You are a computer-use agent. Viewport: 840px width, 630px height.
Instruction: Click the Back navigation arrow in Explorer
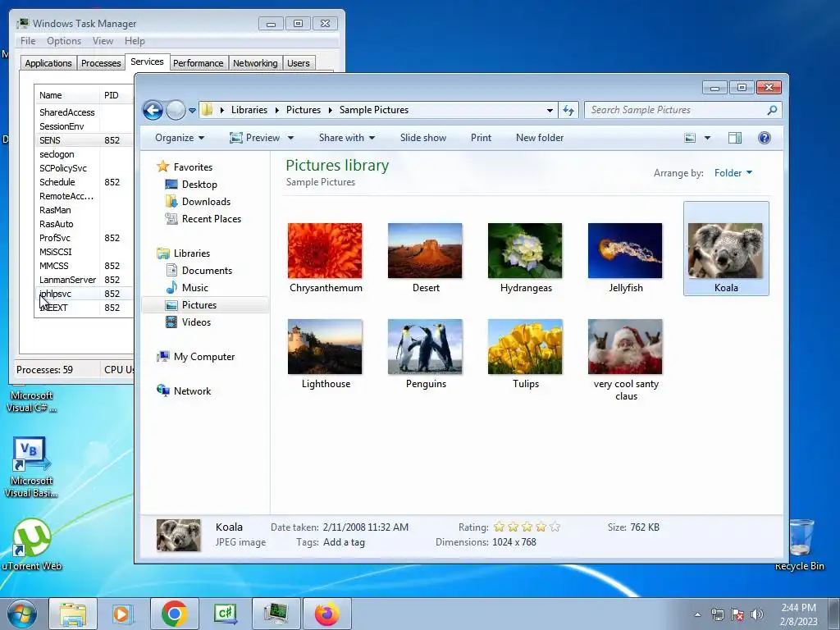click(153, 111)
